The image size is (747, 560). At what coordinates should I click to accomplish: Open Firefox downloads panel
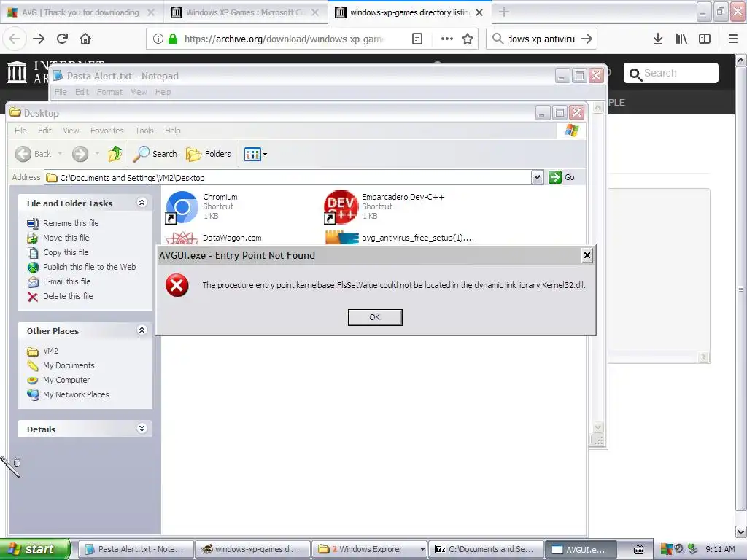[x=658, y=39]
